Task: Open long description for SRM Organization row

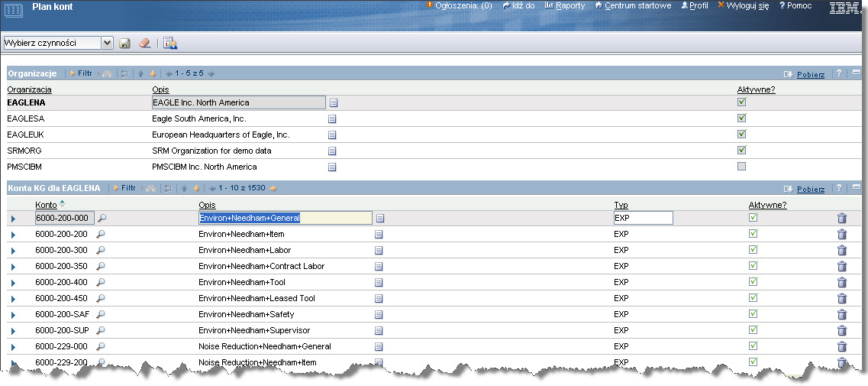Action: (x=332, y=151)
